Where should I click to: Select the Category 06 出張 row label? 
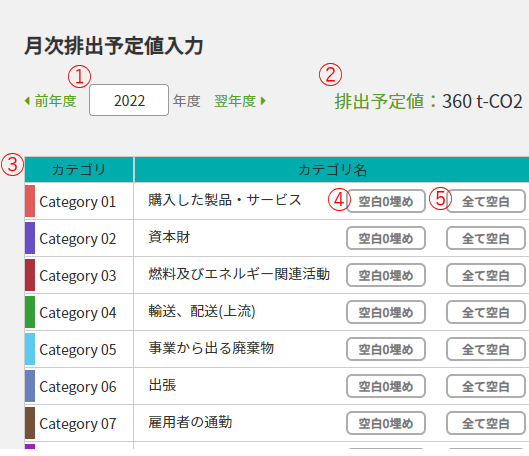click(78, 387)
